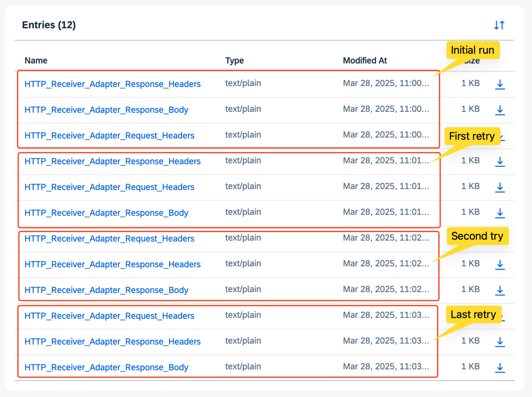Download the last retry Response_Headers file
Image resolution: width=532 pixels, height=397 pixels.
(x=500, y=342)
